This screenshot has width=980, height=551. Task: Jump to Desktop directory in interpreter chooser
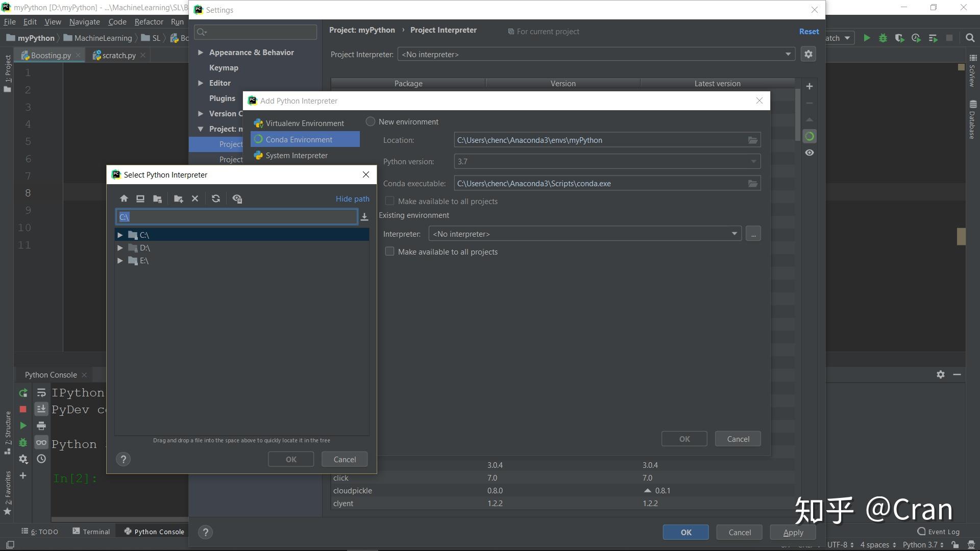(140, 198)
